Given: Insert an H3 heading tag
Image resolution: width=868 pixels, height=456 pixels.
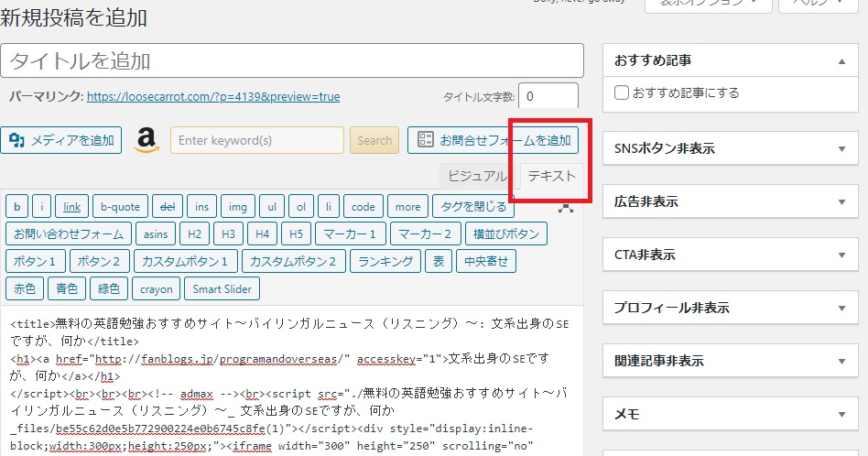Looking at the screenshot, I should click(x=228, y=233).
